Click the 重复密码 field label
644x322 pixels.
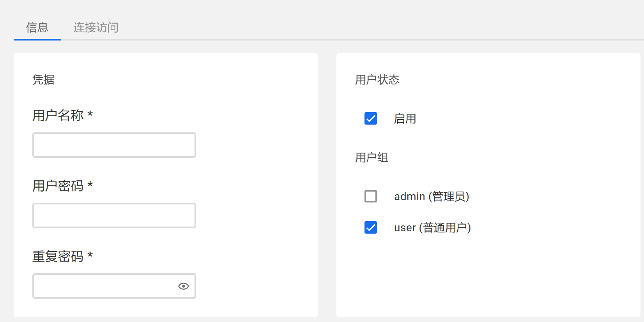click(58, 256)
